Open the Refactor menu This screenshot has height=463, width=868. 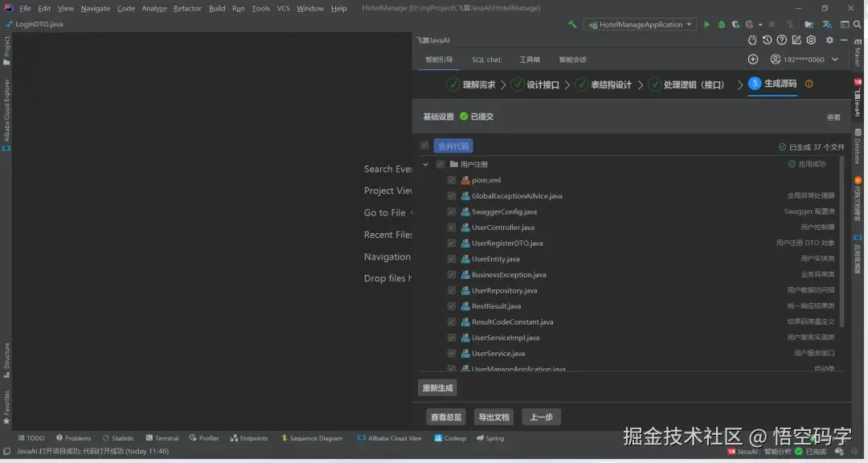click(x=187, y=8)
